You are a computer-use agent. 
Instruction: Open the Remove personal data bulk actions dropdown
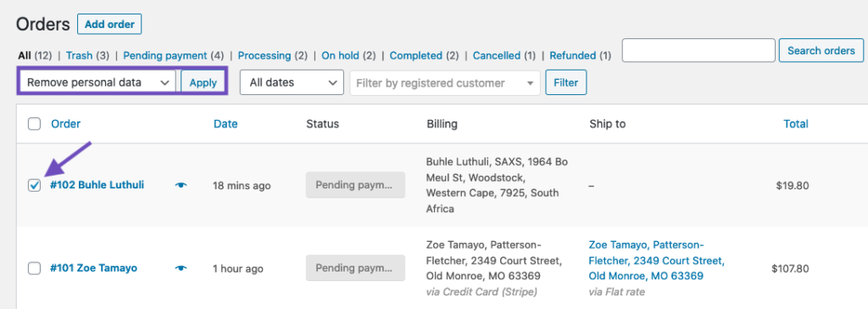click(x=98, y=82)
